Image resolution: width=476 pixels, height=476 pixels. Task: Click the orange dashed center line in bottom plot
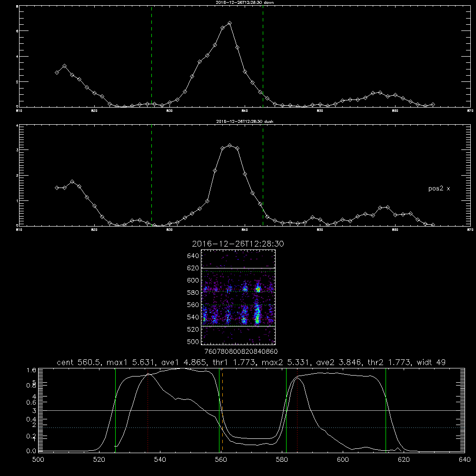[x=222, y=410]
